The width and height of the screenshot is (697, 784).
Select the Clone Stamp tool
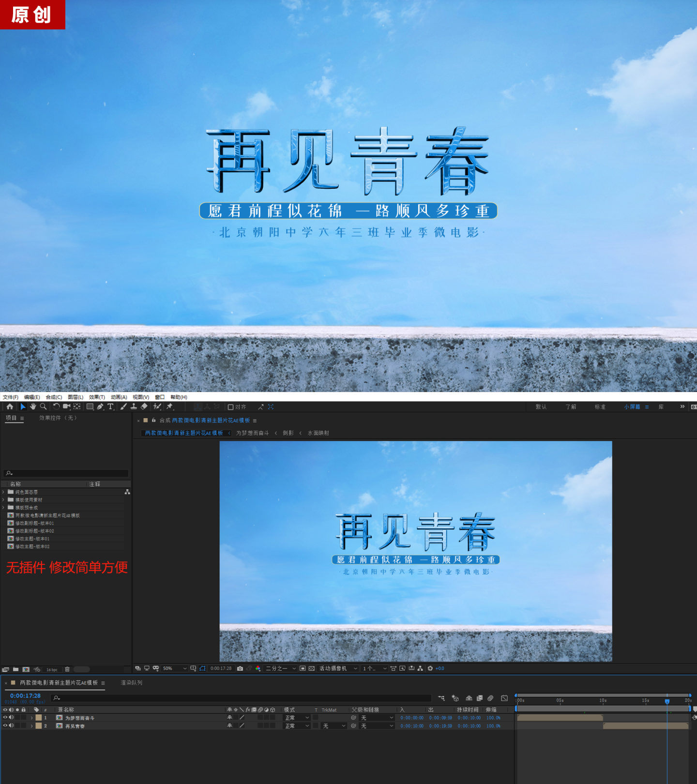click(134, 407)
